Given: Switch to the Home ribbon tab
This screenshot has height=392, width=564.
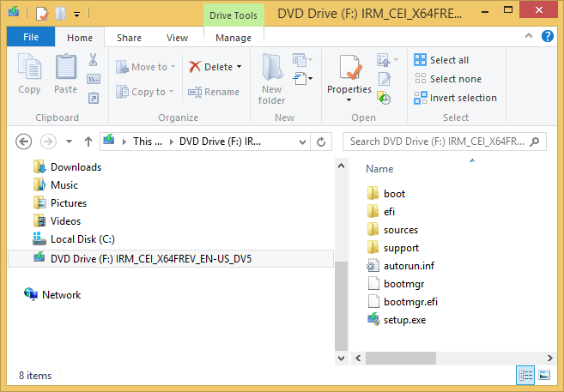Looking at the screenshot, I should [80, 38].
